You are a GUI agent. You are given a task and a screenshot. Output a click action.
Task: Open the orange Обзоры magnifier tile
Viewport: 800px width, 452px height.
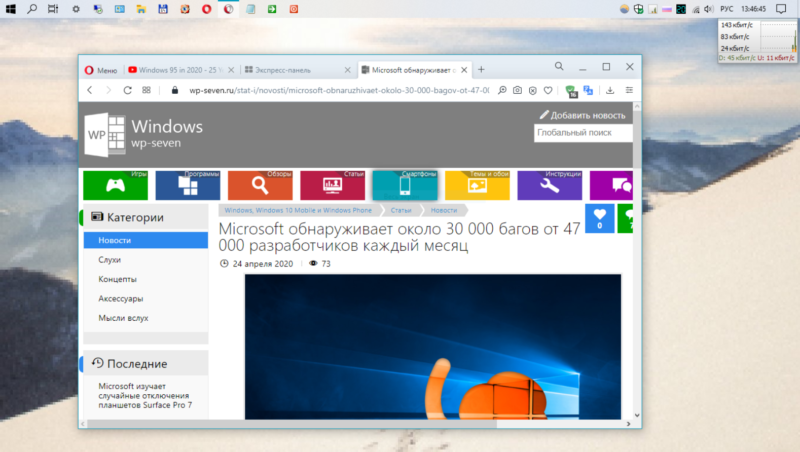(x=260, y=185)
